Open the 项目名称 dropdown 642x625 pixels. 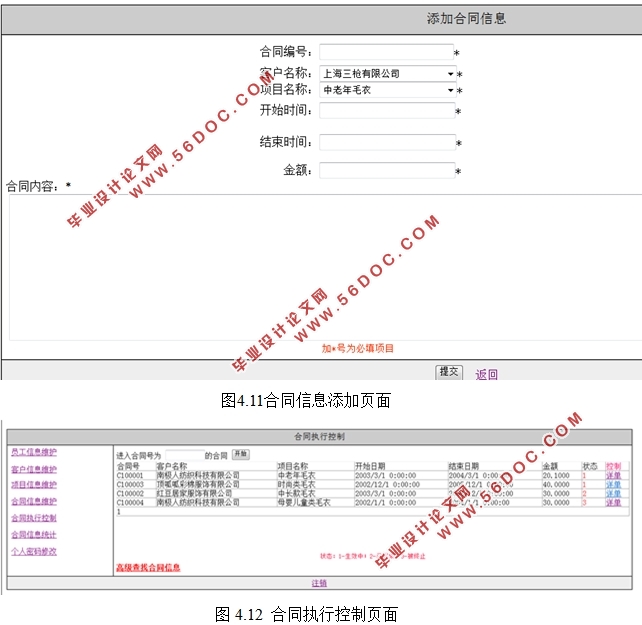coord(388,90)
